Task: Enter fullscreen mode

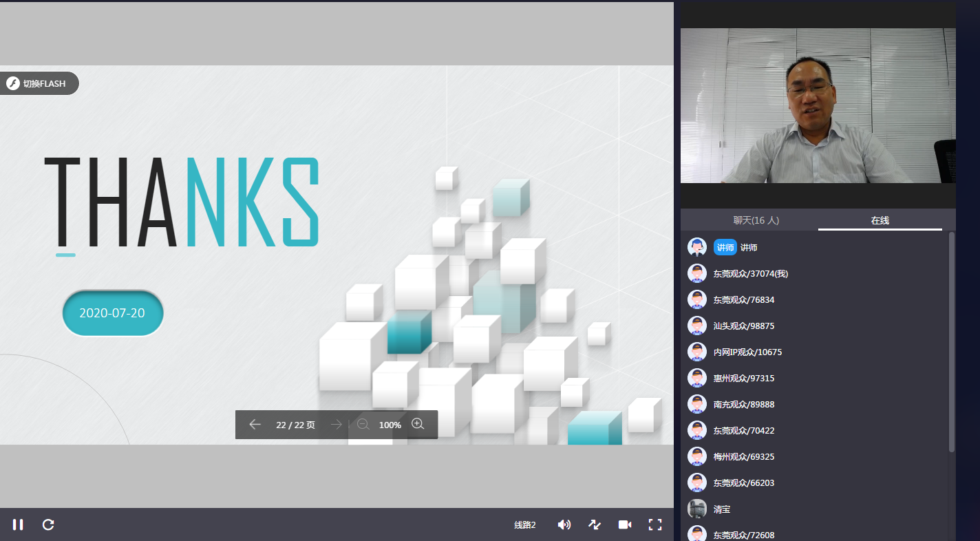Action: point(655,524)
